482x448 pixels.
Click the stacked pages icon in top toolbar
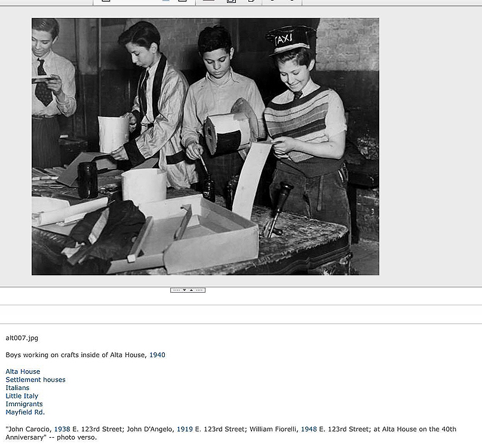click(231, 1)
